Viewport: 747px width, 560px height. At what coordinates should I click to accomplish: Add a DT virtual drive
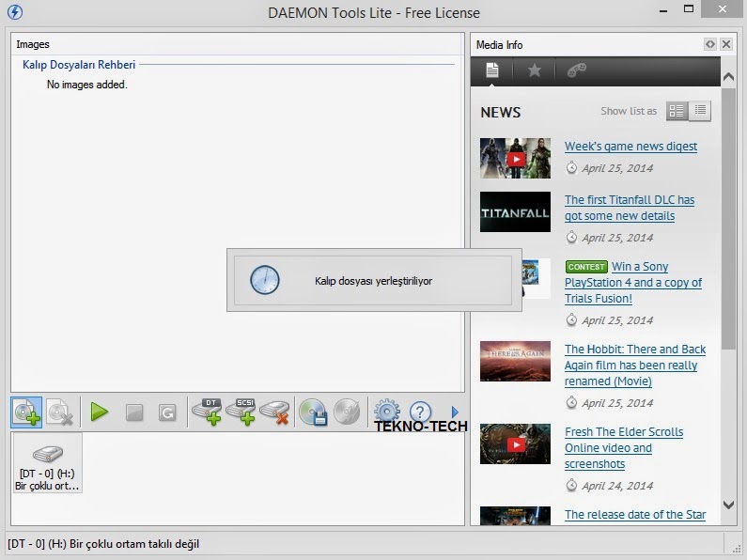click(x=208, y=412)
